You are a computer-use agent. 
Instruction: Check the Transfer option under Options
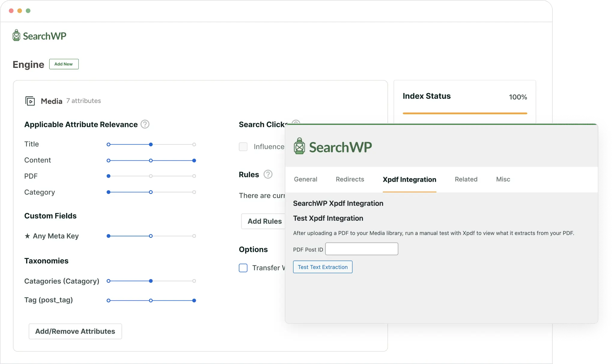click(x=243, y=268)
